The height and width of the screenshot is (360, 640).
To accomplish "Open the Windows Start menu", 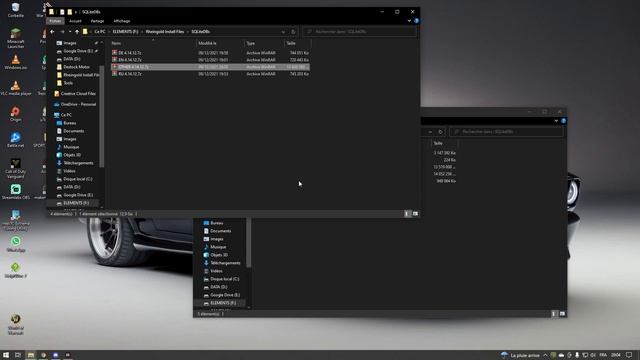I will (6, 355).
